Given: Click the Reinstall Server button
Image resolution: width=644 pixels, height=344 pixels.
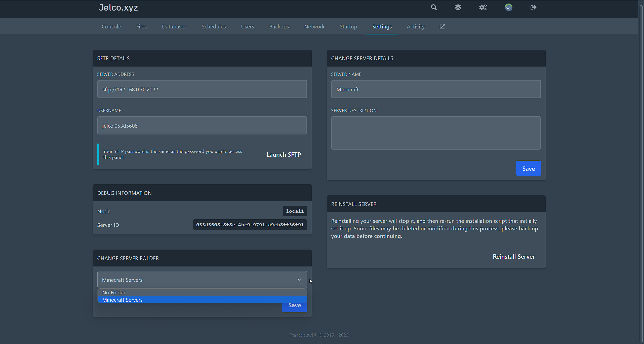Looking at the screenshot, I should tap(514, 257).
